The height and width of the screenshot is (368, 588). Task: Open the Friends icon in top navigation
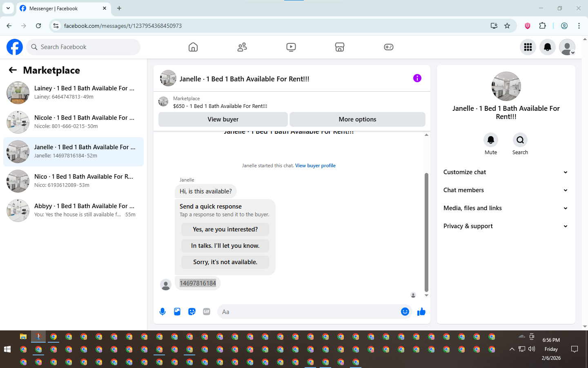pyautogui.click(x=242, y=47)
